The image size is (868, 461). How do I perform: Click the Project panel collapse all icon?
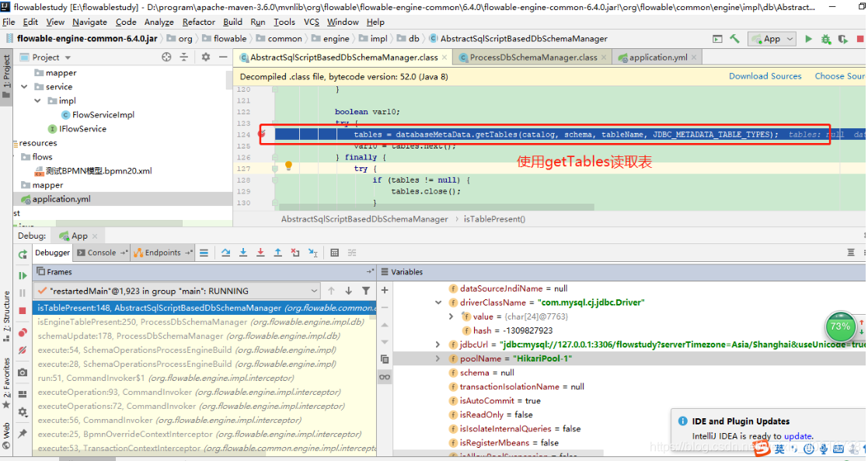coord(184,57)
